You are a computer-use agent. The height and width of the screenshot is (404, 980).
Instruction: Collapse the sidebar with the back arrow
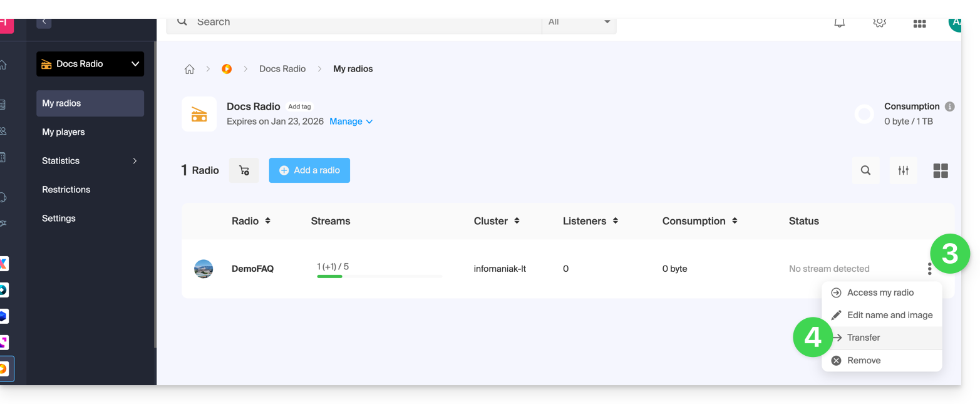coord(44,22)
